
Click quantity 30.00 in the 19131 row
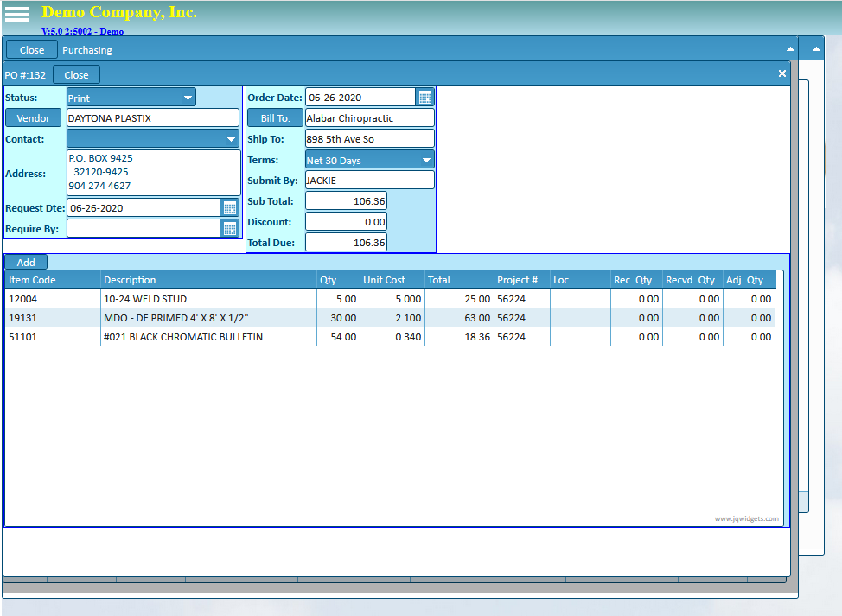(x=338, y=318)
